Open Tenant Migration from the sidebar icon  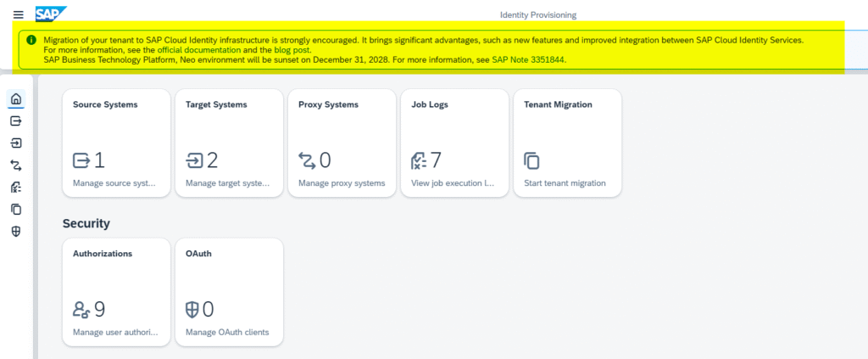(x=16, y=210)
